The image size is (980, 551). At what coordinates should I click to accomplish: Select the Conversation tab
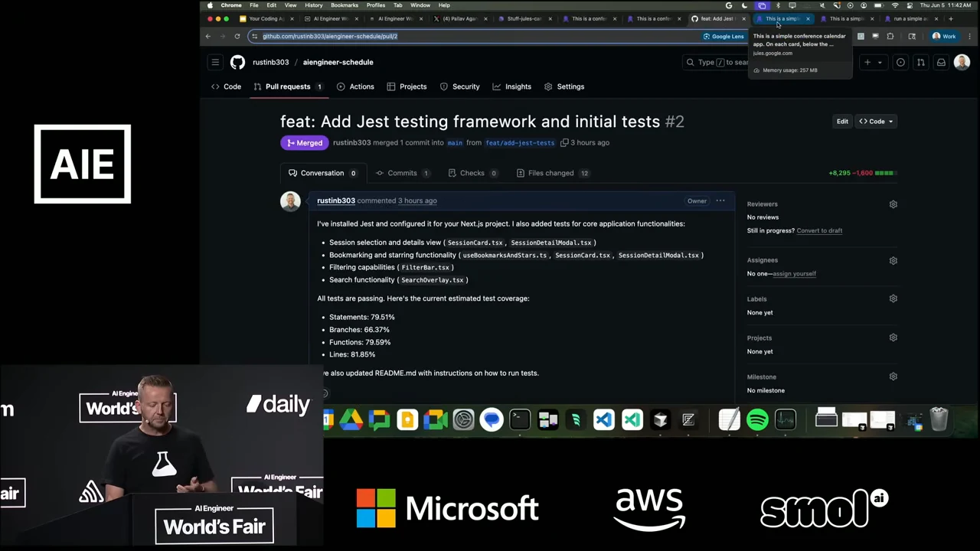(x=322, y=173)
